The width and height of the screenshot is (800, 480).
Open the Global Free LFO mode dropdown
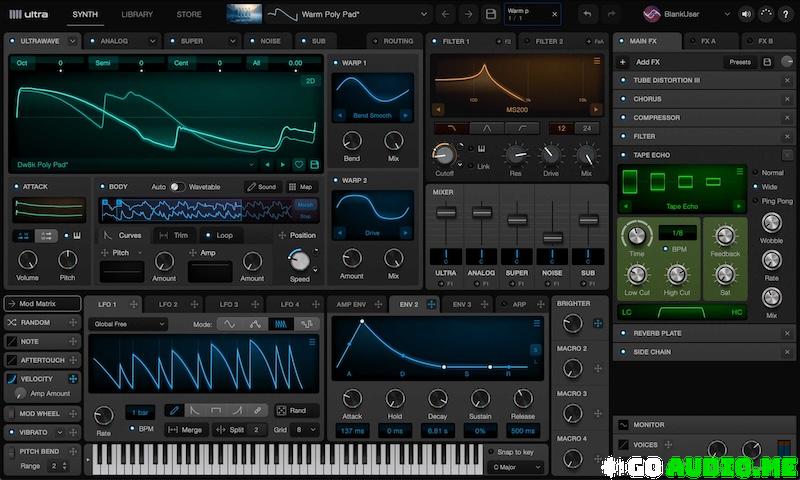128,324
